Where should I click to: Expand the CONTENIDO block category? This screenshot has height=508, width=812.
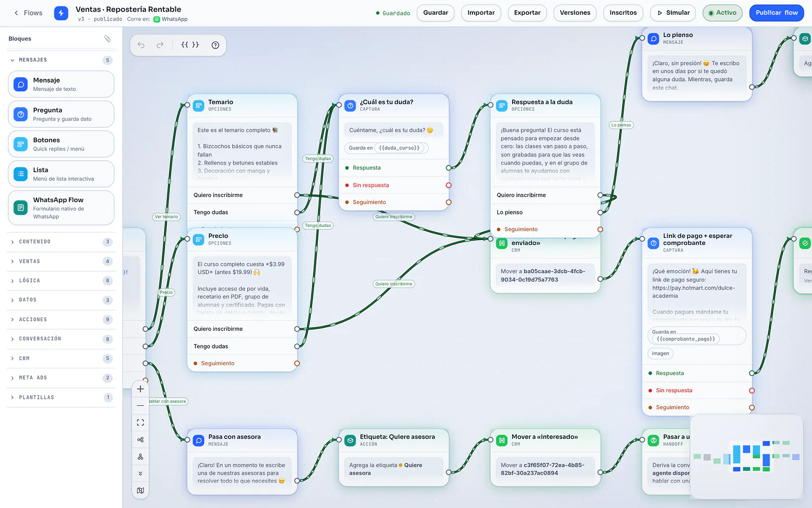[61, 242]
